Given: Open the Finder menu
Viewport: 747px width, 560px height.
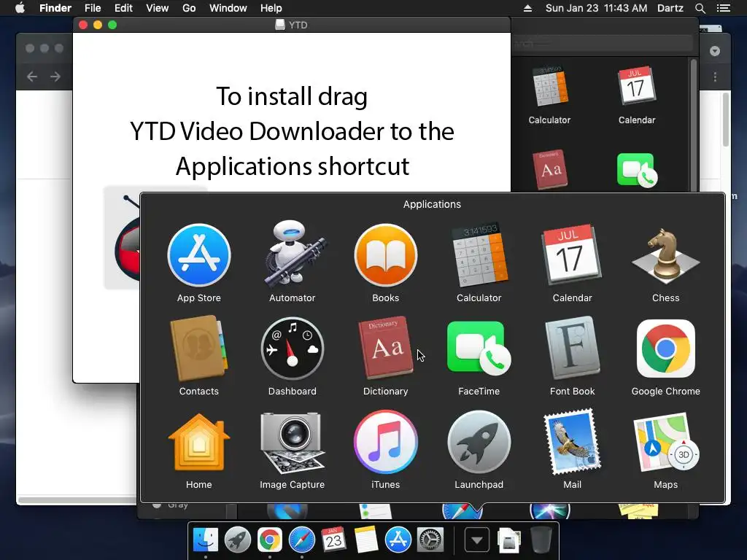Looking at the screenshot, I should 55,8.
